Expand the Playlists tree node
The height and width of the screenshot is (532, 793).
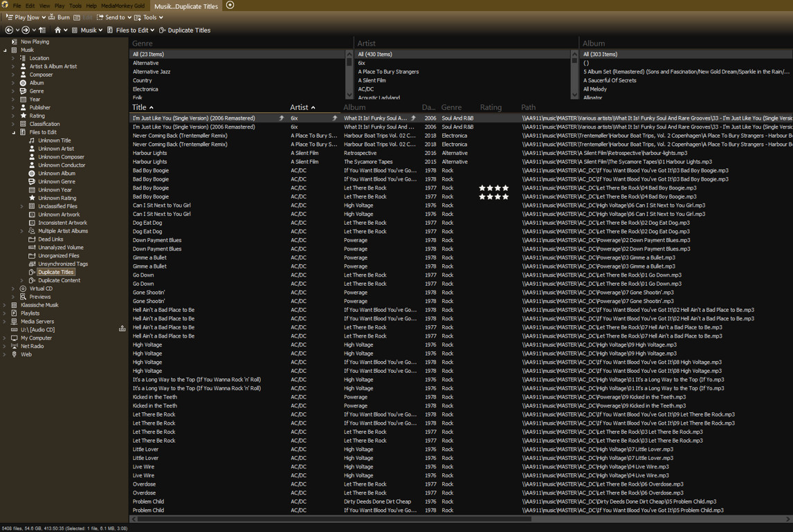coord(5,313)
